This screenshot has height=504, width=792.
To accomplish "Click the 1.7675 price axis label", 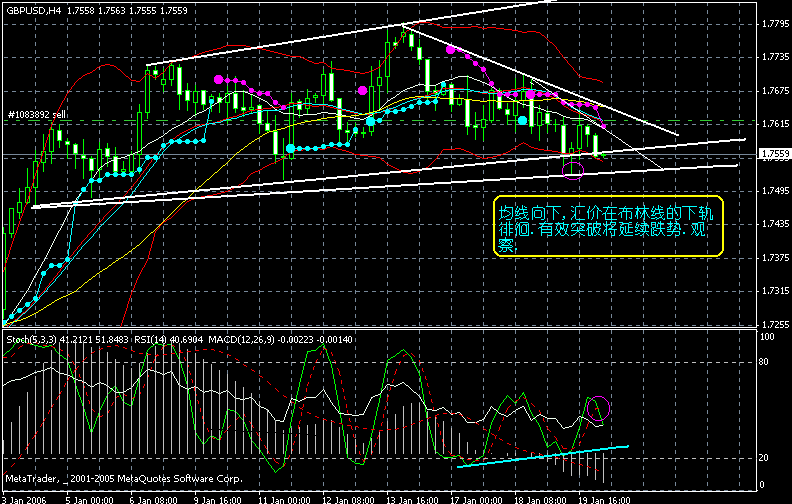I will (775, 90).
